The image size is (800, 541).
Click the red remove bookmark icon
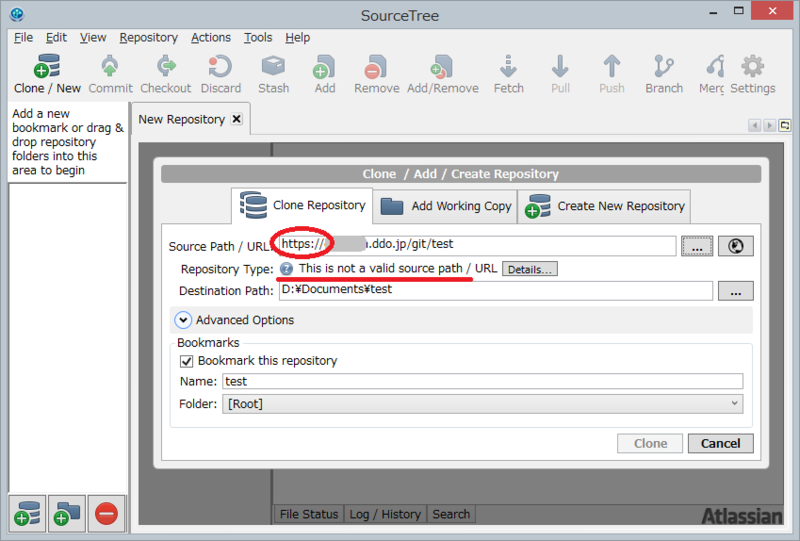coord(106,513)
